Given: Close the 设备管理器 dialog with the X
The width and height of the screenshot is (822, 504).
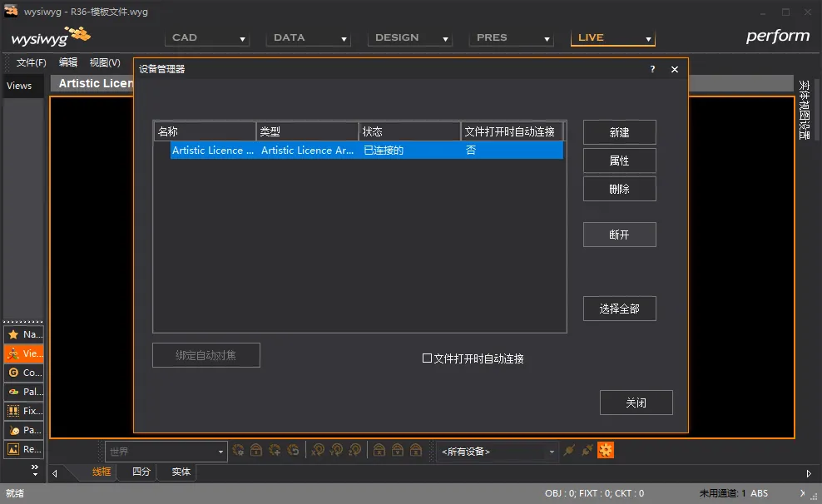Looking at the screenshot, I should point(675,69).
